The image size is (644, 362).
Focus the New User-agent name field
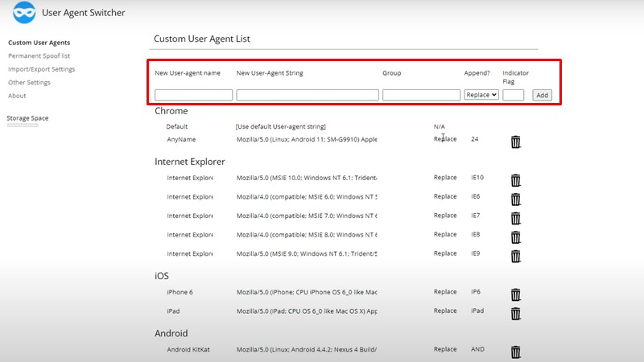click(x=193, y=95)
